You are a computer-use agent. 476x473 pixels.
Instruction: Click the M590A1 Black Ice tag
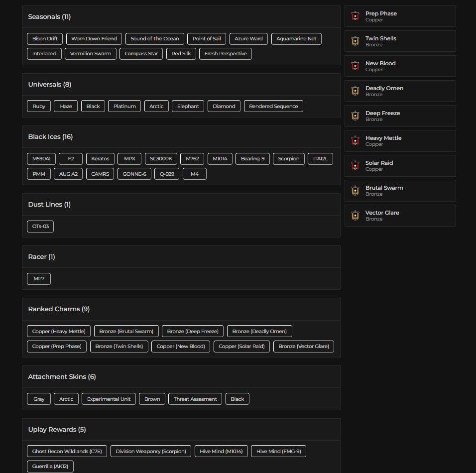pos(41,159)
